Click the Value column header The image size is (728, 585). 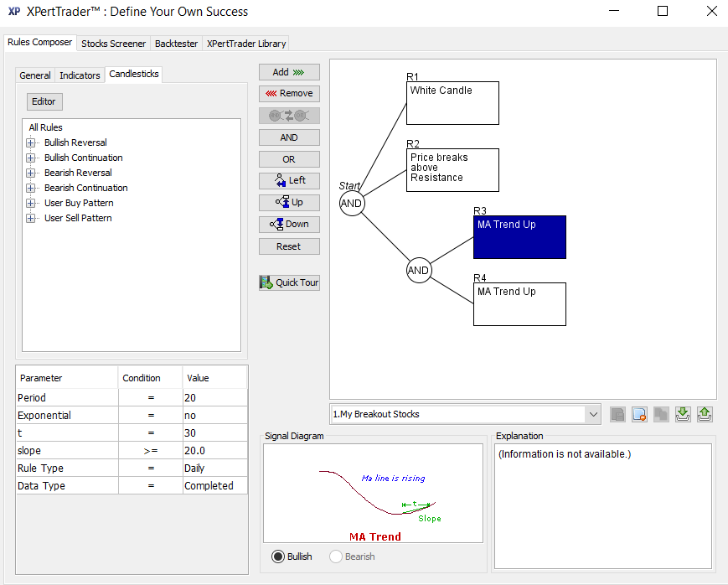click(215, 378)
